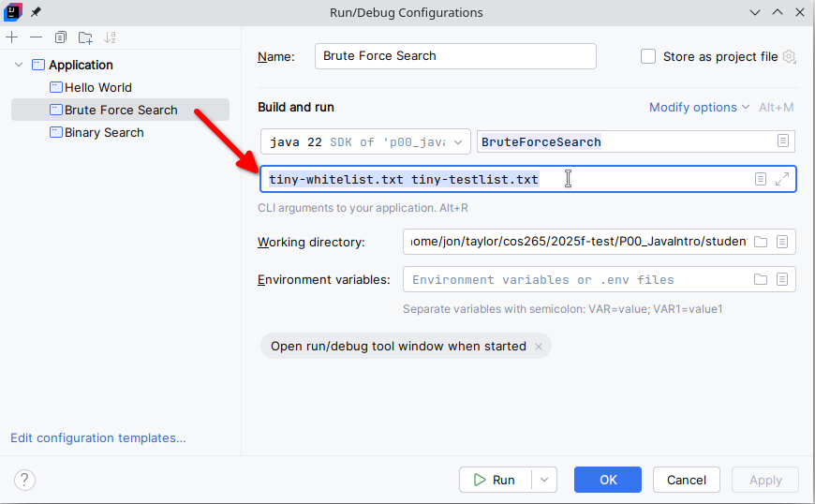Select the Binary Search configuration
This screenshot has width=815, height=504.
tap(104, 132)
